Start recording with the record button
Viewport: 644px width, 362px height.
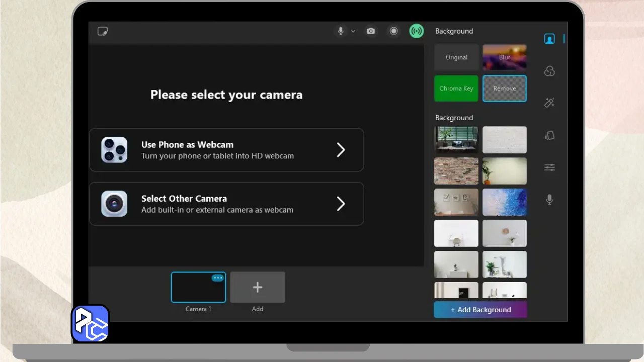click(394, 31)
